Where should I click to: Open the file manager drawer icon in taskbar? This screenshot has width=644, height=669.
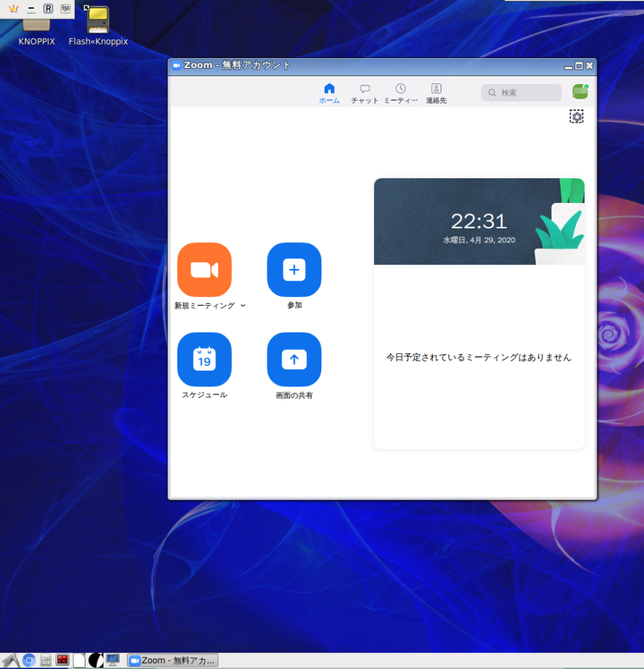46,660
